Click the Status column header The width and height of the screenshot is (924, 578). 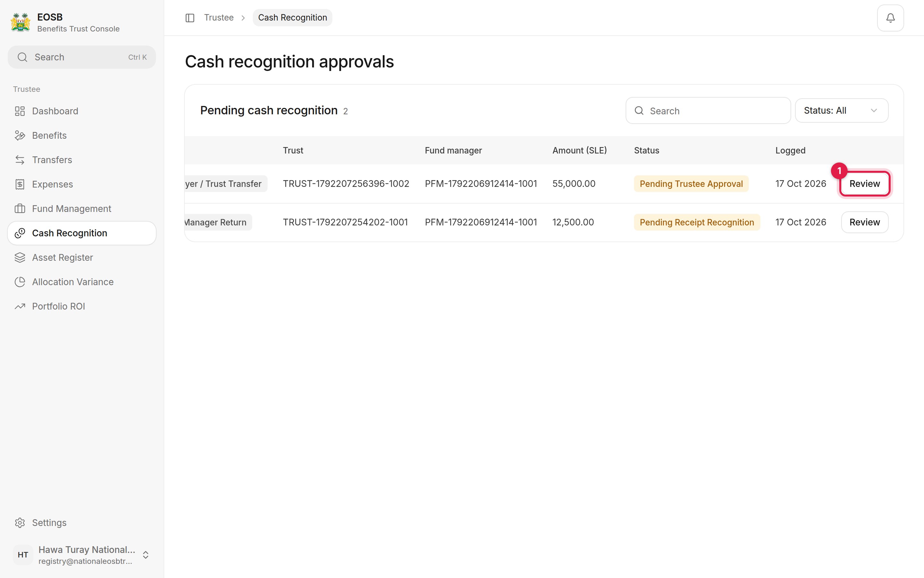tap(646, 151)
